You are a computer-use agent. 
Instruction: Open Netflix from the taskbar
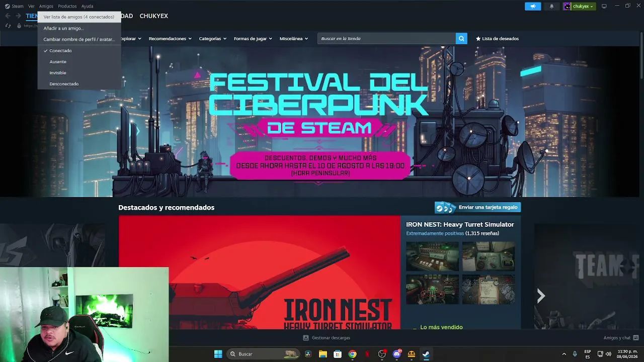tap(367, 354)
